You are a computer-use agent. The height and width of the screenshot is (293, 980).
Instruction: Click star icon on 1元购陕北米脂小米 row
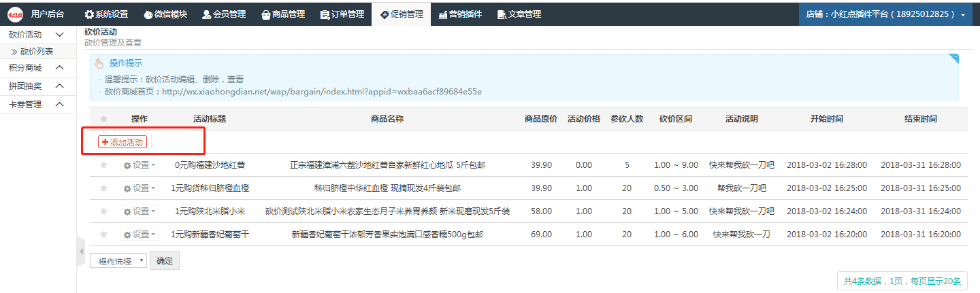[x=103, y=211]
